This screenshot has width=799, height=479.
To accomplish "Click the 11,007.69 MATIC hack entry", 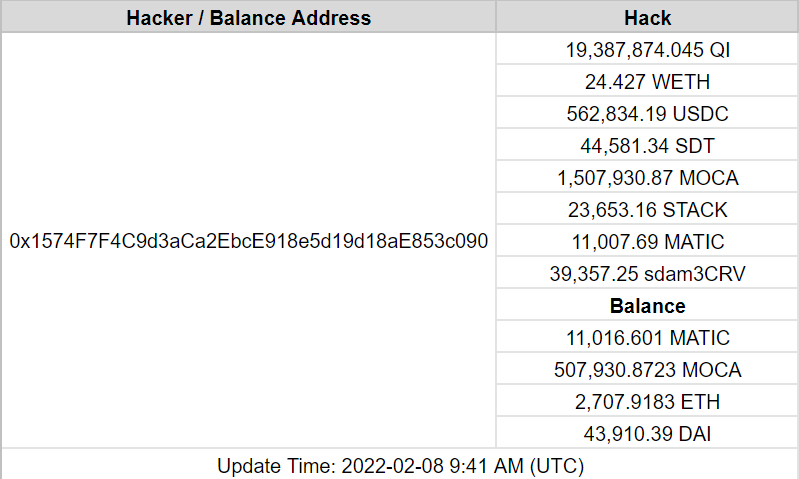I will point(647,242).
